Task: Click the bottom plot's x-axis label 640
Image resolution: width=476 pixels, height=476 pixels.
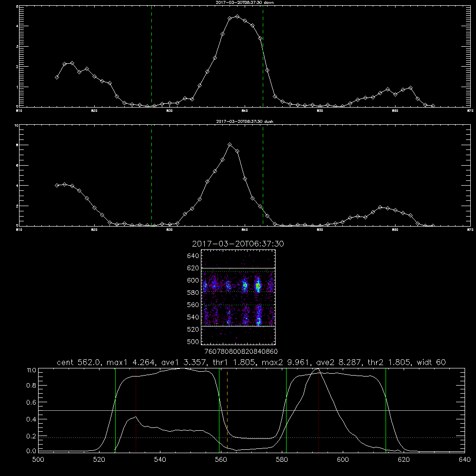Action: [x=465, y=460]
